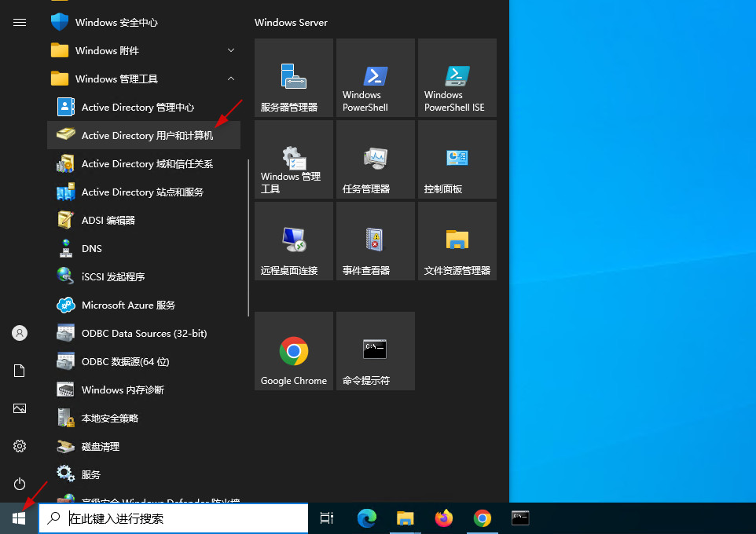Click the taskbar search box
Image resolution: width=756 pixels, height=534 pixels.
pos(174,518)
